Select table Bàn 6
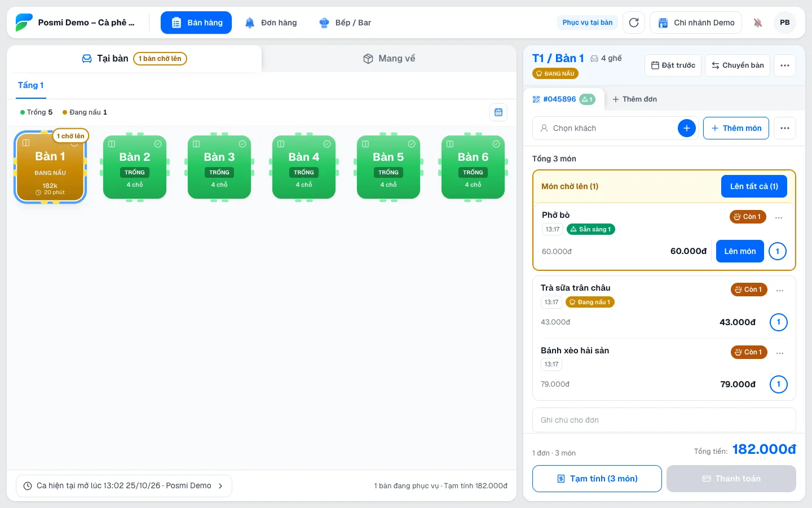The width and height of the screenshot is (812, 508). 473,167
